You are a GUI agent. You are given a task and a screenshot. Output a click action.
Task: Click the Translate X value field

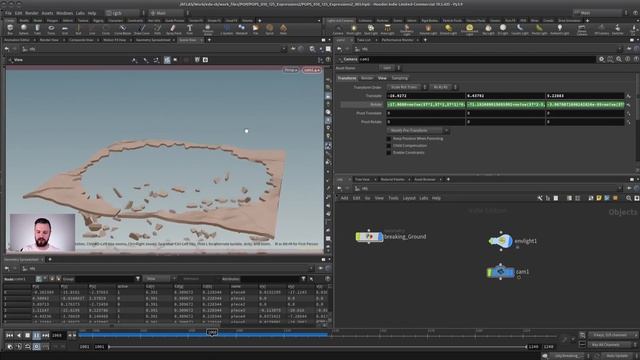pyautogui.click(x=426, y=96)
